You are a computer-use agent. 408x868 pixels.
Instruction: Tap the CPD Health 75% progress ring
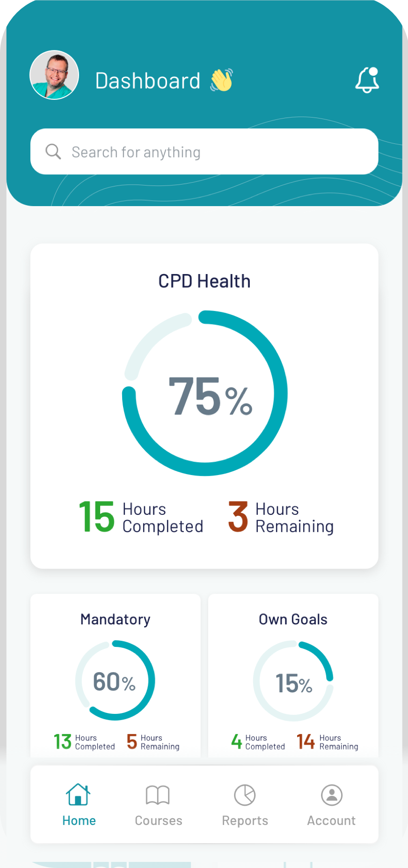(205, 393)
